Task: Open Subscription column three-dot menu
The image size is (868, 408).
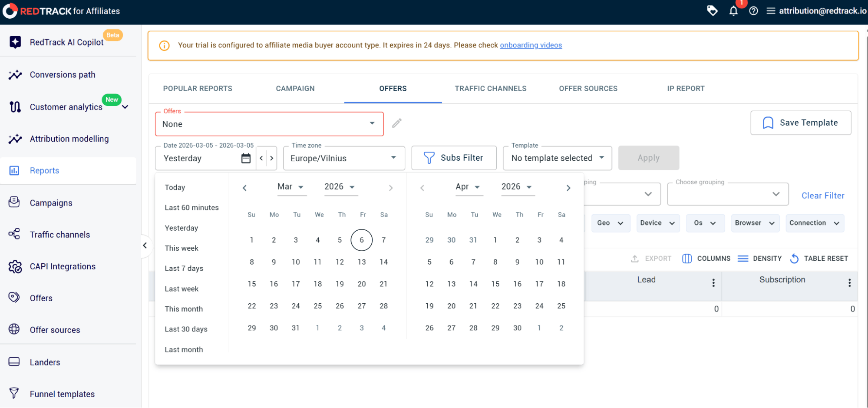Action: coord(849,283)
